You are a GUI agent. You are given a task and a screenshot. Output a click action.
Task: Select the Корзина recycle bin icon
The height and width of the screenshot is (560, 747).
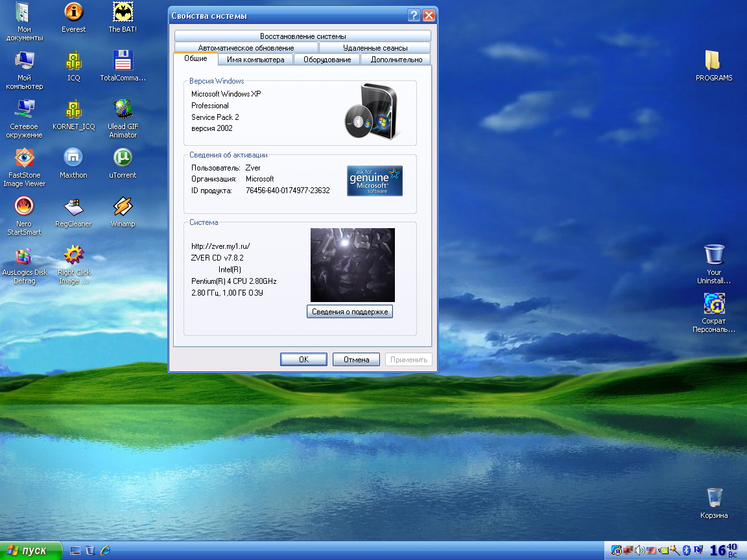[714, 504]
